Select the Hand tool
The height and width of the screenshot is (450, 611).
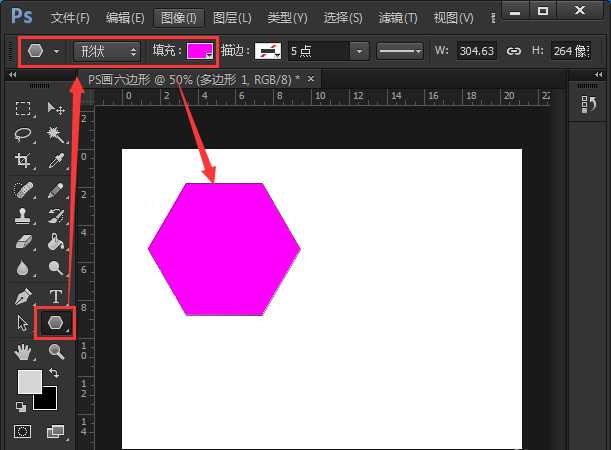[x=24, y=351]
